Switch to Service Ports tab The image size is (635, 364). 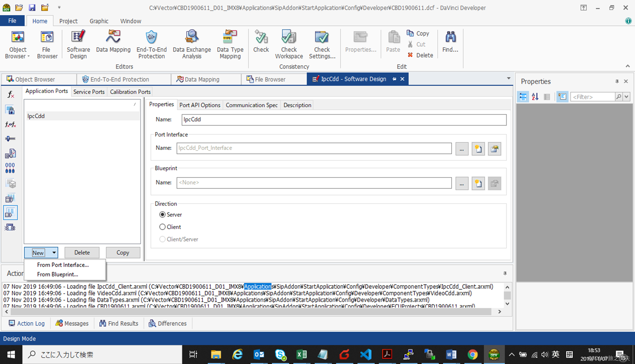click(x=89, y=92)
